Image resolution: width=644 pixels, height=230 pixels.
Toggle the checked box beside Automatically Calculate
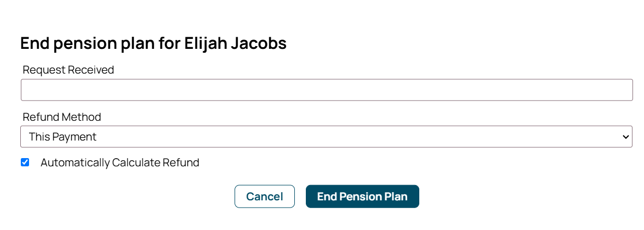(25, 162)
